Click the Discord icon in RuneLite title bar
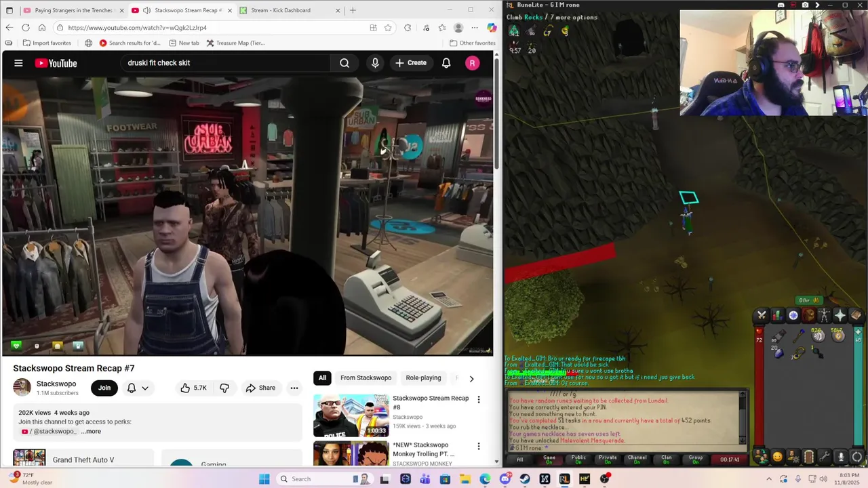Viewport: 868px width, 488px height. [781, 5]
